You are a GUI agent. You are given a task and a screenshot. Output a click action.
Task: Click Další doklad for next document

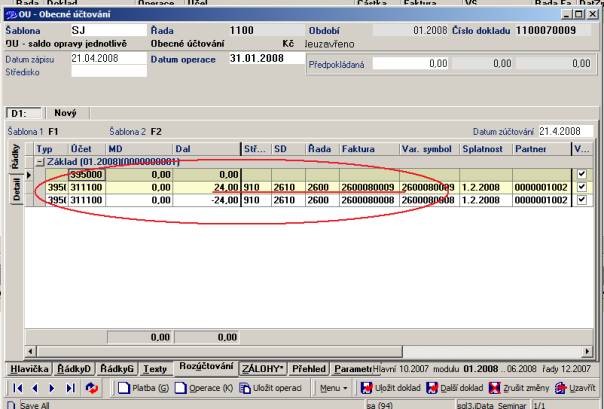[x=455, y=387]
